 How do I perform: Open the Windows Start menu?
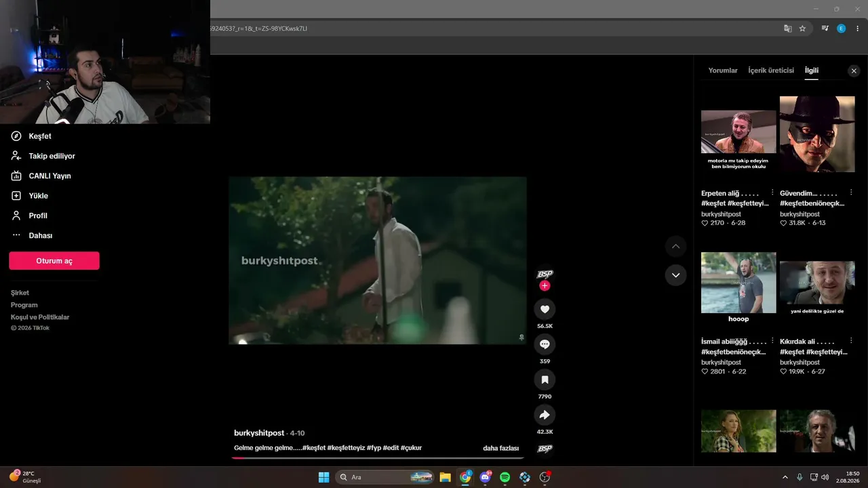pyautogui.click(x=323, y=477)
